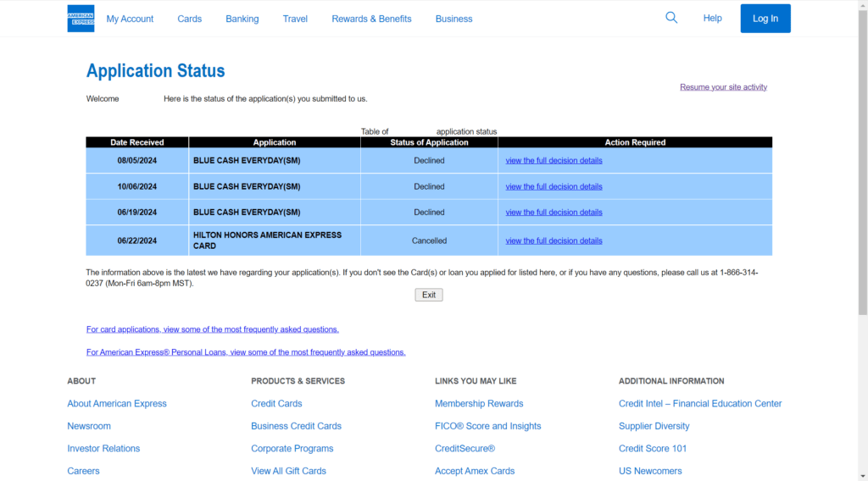Open the Business menu
868x481 pixels.
(x=454, y=19)
